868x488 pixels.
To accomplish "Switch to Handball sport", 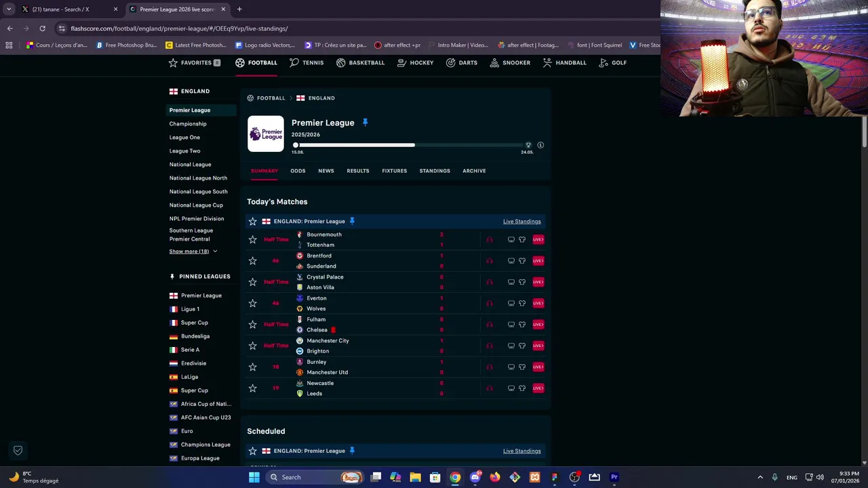I will coord(564,62).
